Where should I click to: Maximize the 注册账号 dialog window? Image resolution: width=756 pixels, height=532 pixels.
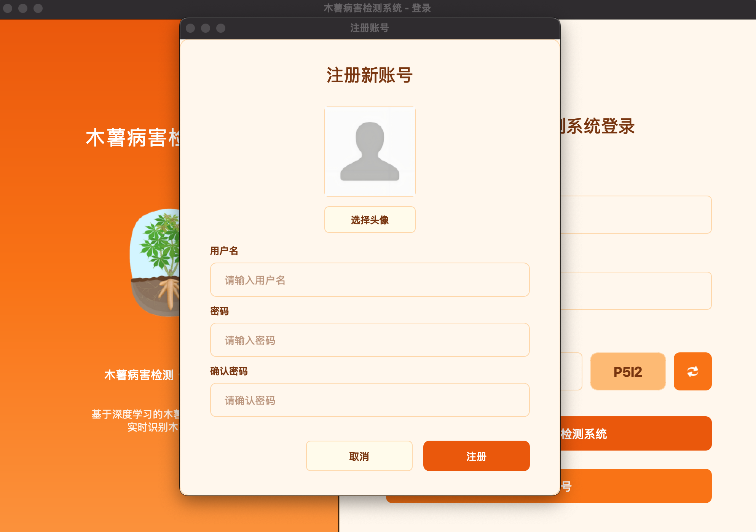pyautogui.click(x=221, y=28)
